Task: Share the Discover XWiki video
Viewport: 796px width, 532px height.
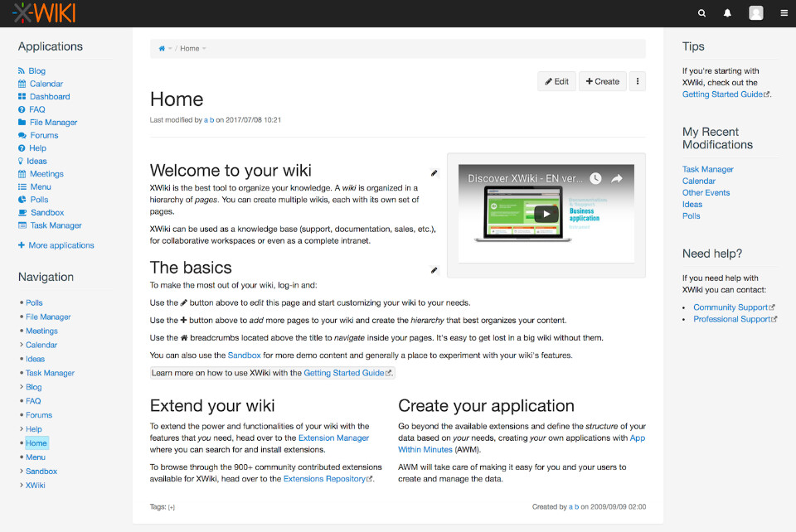Action: pyautogui.click(x=617, y=178)
